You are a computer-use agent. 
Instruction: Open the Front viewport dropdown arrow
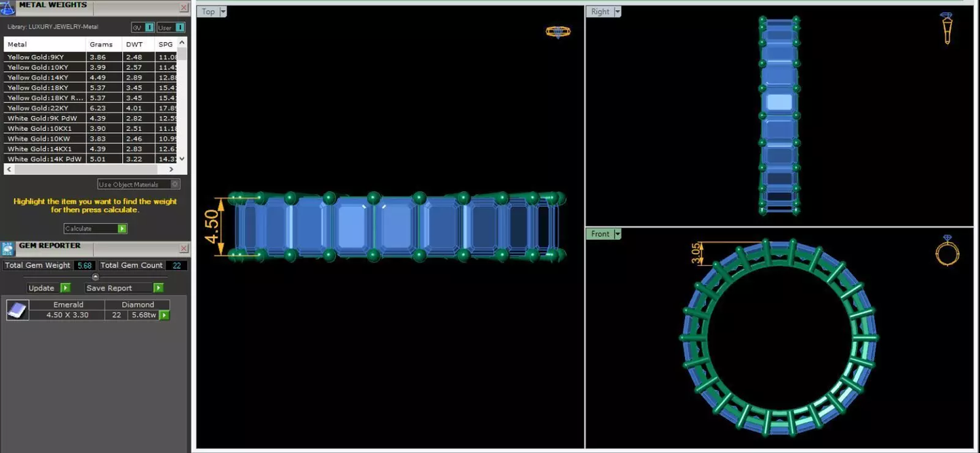coord(617,234)
